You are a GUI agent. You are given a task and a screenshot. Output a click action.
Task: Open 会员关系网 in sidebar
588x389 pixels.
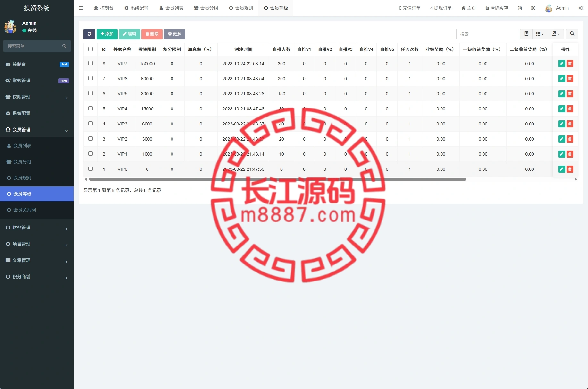(x=37, y=210)
